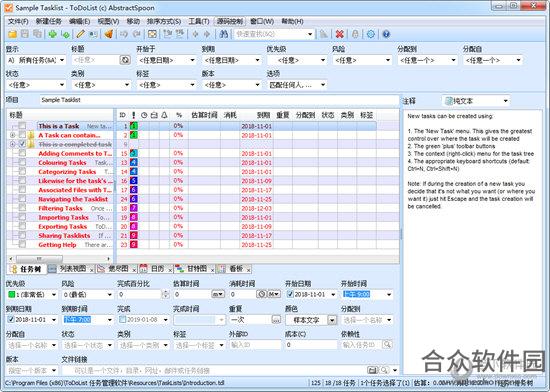The height and width of the screenshot is (392, 550).
Task: Click the bell reminder column header icon
Action: (164, 115)
